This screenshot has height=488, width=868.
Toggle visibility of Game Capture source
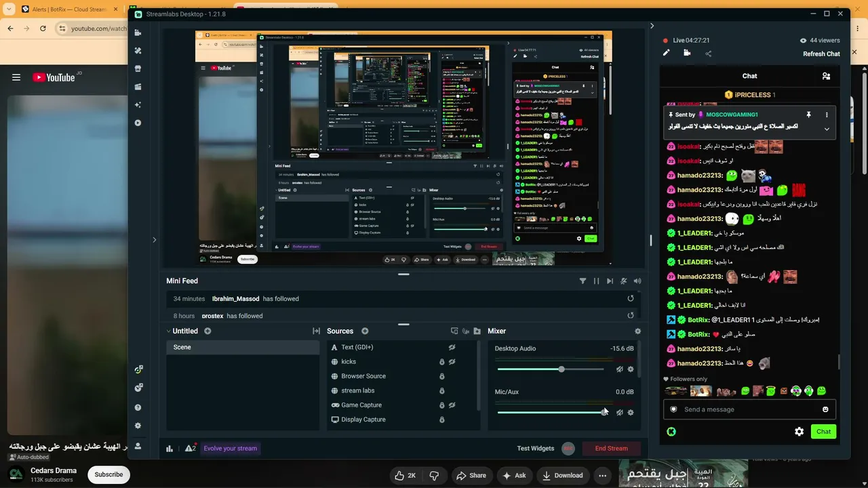[x=452, y=405]
